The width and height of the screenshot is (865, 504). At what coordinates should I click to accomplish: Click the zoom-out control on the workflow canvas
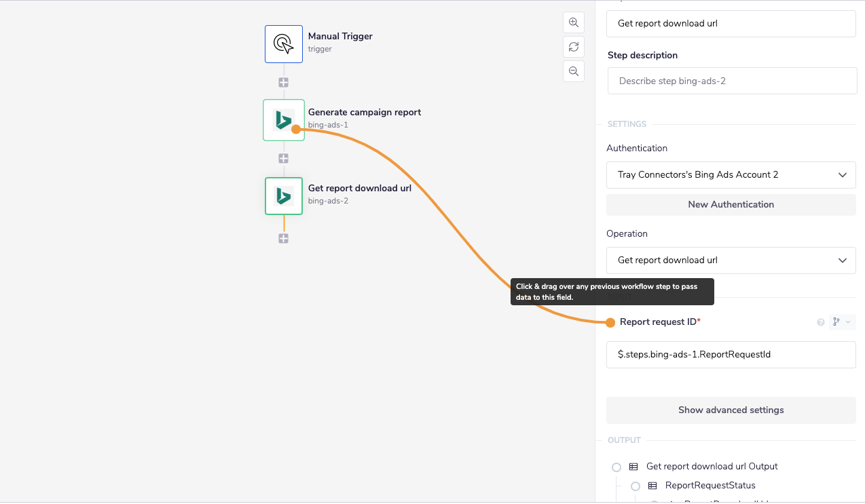click(x=573, y=71)
